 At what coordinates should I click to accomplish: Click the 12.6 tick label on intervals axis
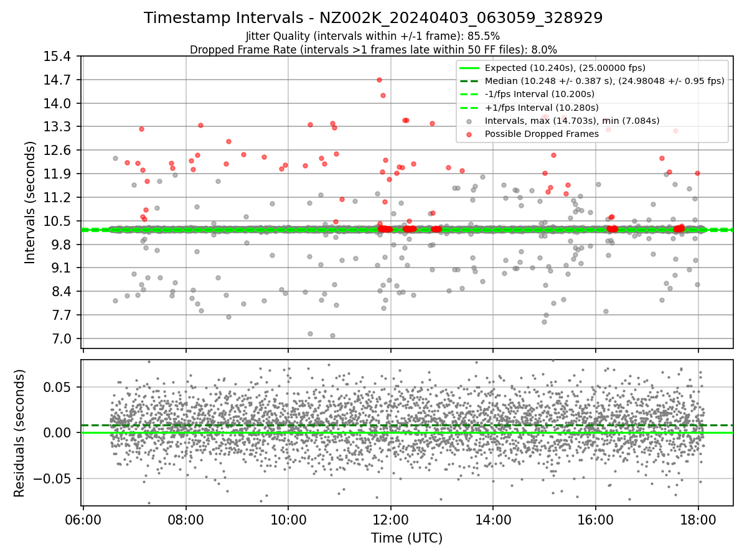(x=57, y=151)
